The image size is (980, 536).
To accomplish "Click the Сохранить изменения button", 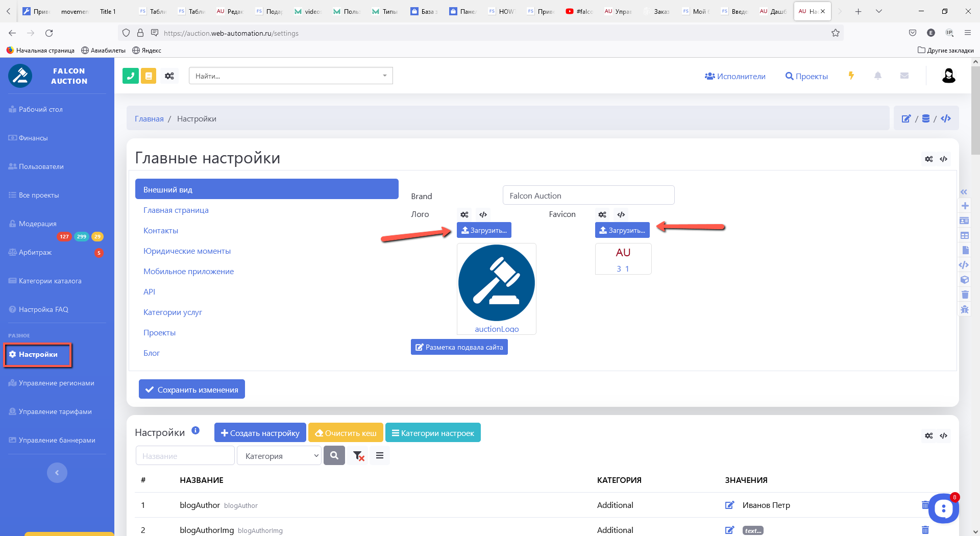I will point(192,389).
